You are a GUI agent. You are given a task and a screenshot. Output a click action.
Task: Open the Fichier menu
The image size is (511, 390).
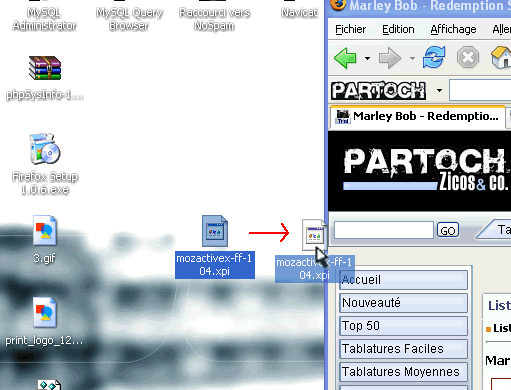(x=350, y=29)
